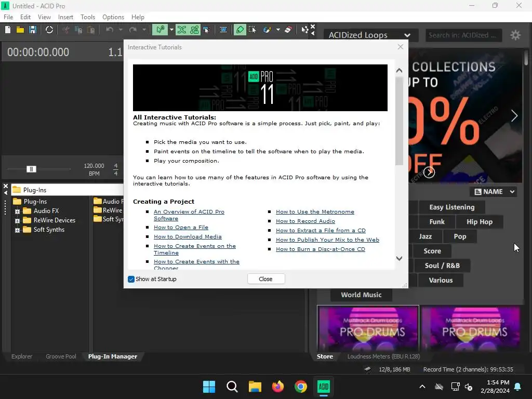Open 'How to Use the Metronome' link

[315, 212]
